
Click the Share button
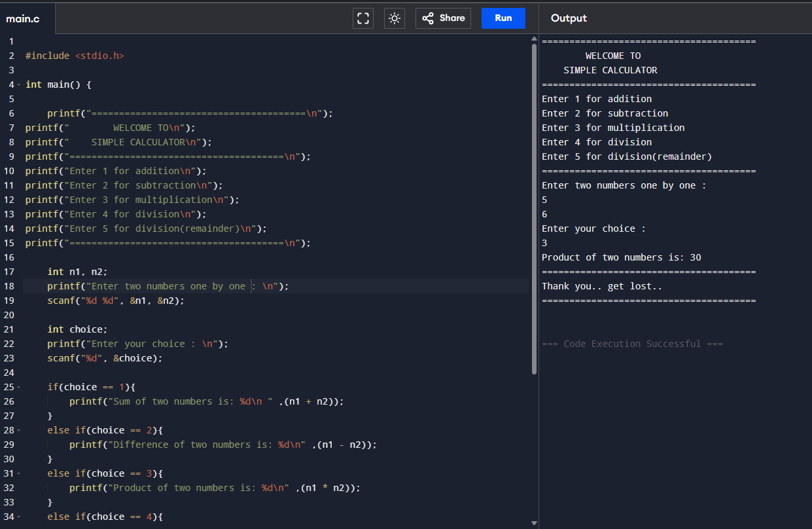point(444,18)
